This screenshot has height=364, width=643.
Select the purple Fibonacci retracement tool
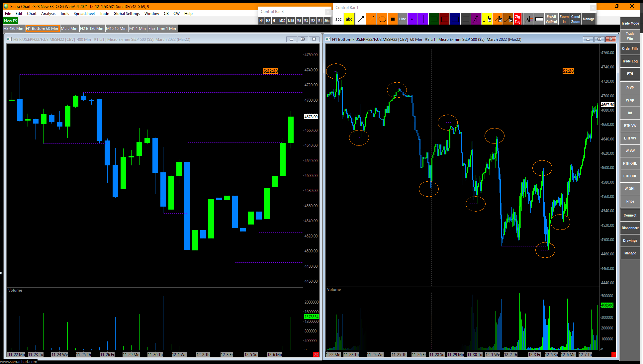point(476,19)
